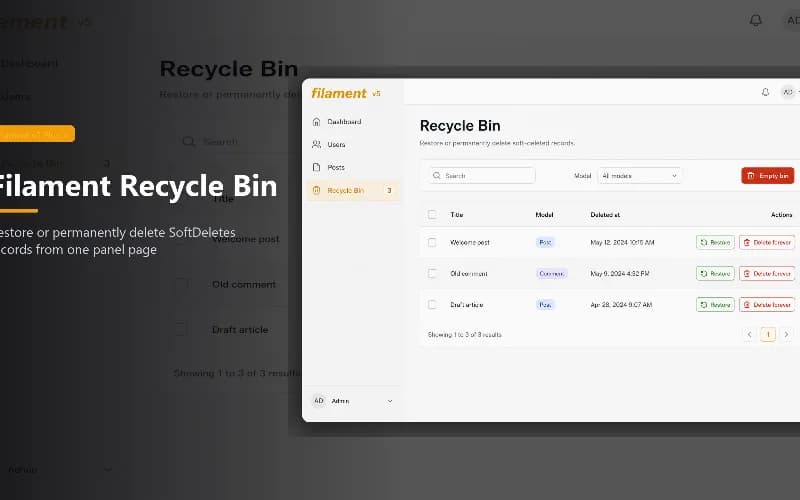Click the red Empty bin button

tap(768, 176)
